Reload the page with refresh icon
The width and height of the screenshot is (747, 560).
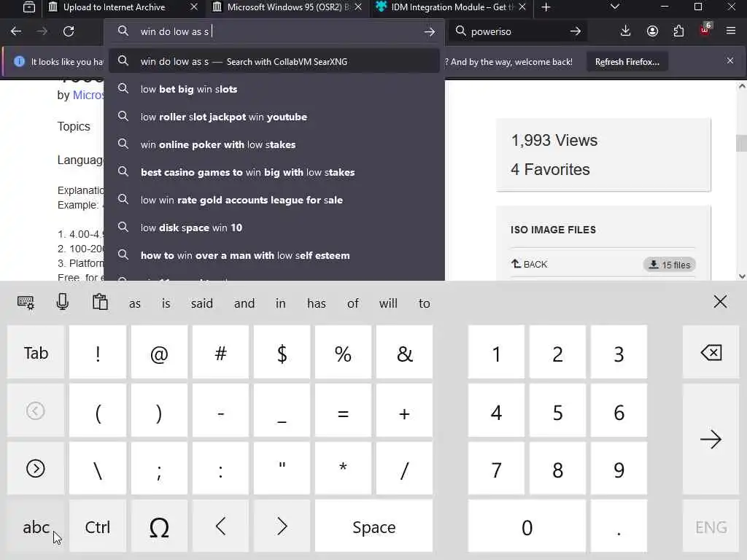(x=69, y=31)
